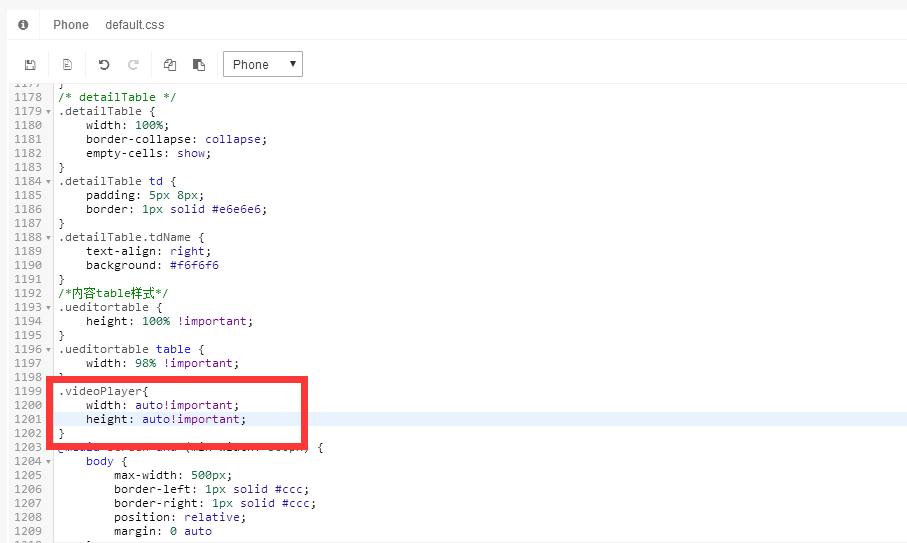The image size is (907, 543).
Task: Collapse the body block at line 1204
Action: [x=50, y=462]
